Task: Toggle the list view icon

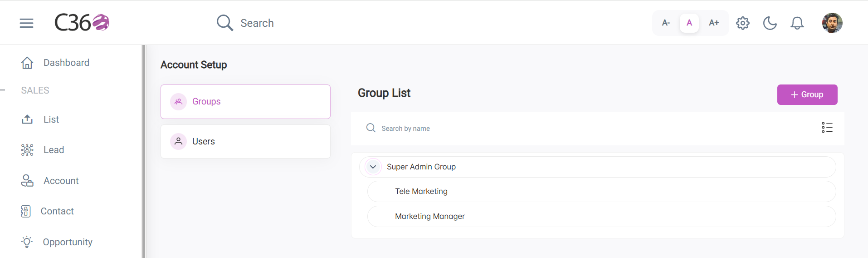Action: (827, 128)
